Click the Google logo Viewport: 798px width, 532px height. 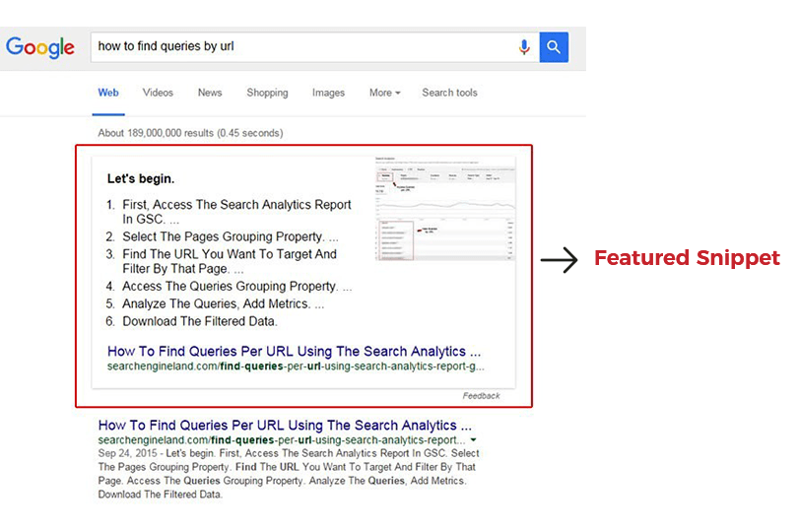40,47
